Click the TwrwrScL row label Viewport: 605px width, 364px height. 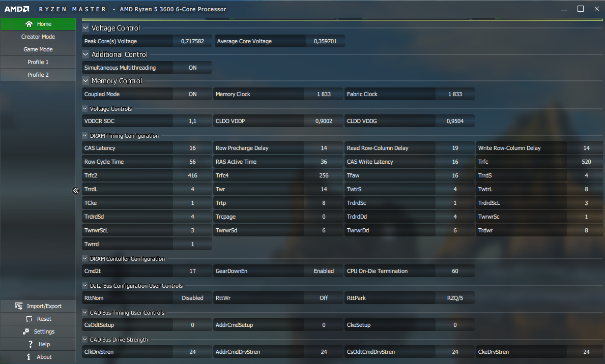[96, 231]
